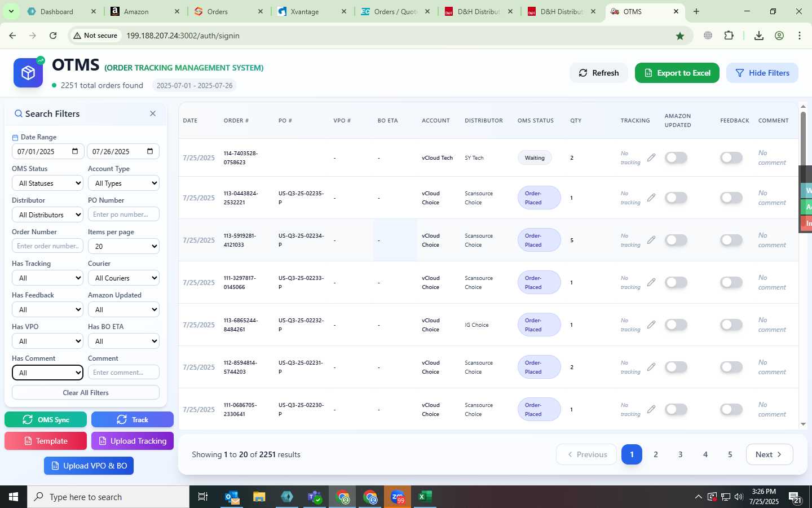812x508 pixels.
Task: Open browser downloads icon
Action: coord(759,36)
